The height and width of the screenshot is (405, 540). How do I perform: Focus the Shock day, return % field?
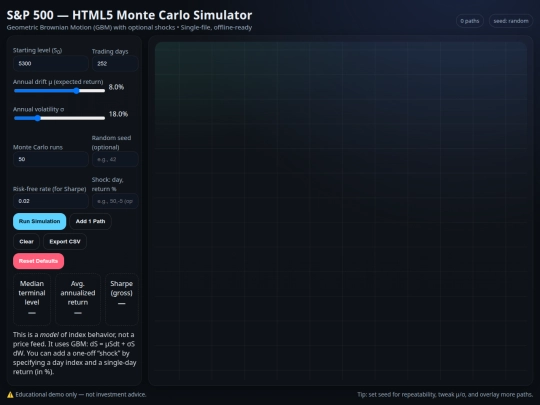tap(115, 201)
